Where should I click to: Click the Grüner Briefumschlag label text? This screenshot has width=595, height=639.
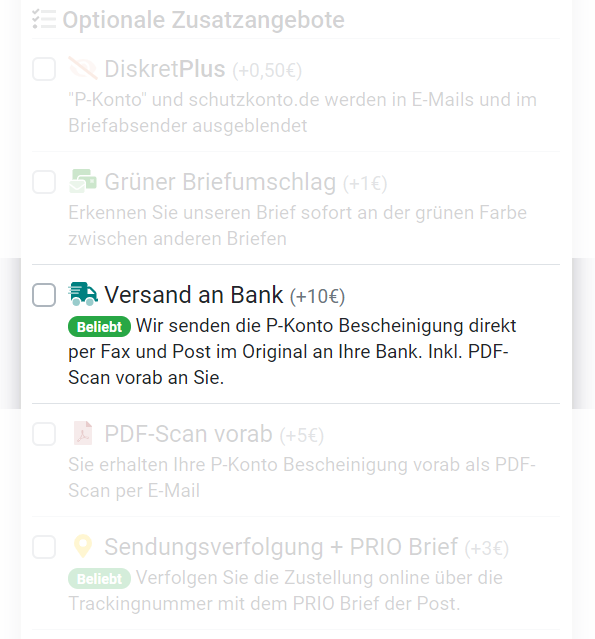pos(220,182)
